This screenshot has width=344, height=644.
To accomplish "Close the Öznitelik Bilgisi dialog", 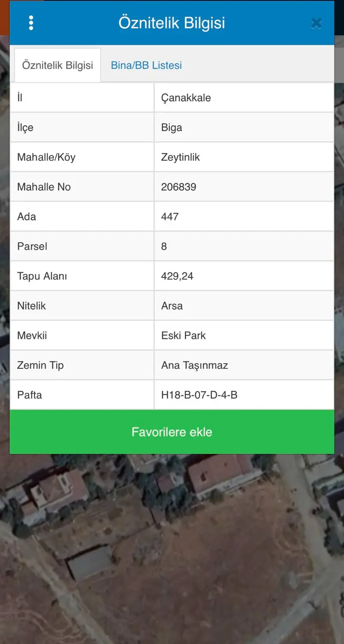I will 316,23.
